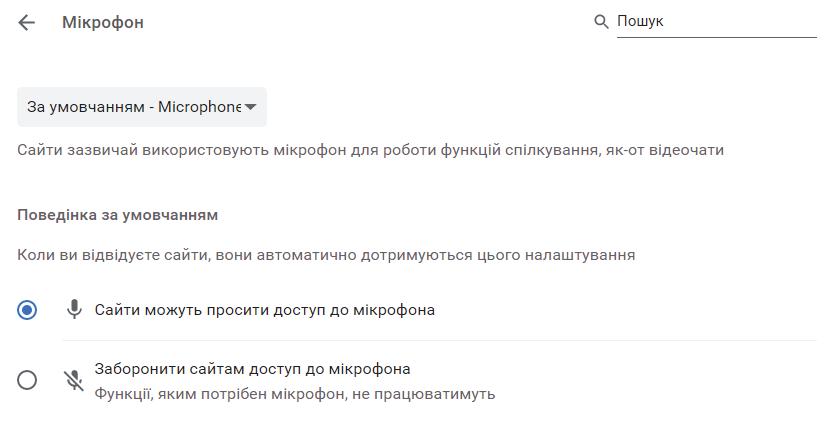The height and width of the screenshot is (436, 839).
Task: Go back using the left arrow icon
Action: point(26,22)
